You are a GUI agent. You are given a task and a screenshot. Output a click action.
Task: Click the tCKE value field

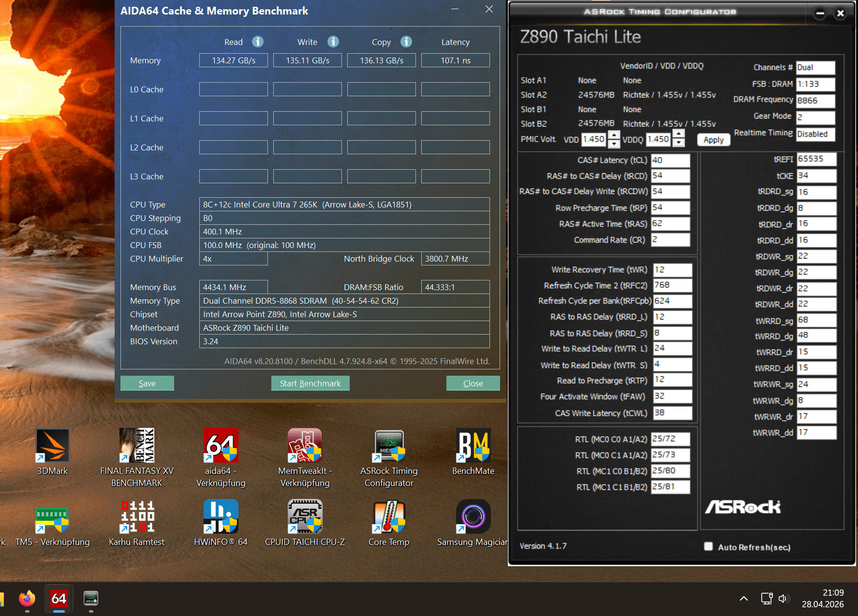tap(816, 176)
